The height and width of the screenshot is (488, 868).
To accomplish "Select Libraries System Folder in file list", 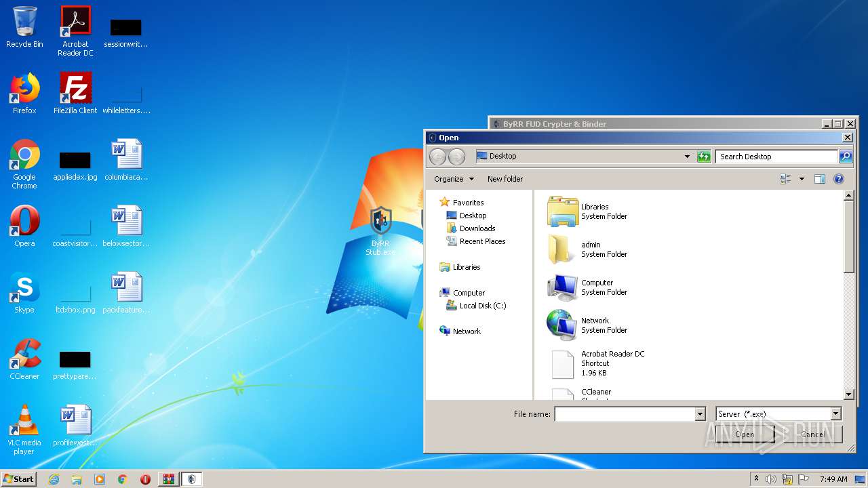I will 587,211.
